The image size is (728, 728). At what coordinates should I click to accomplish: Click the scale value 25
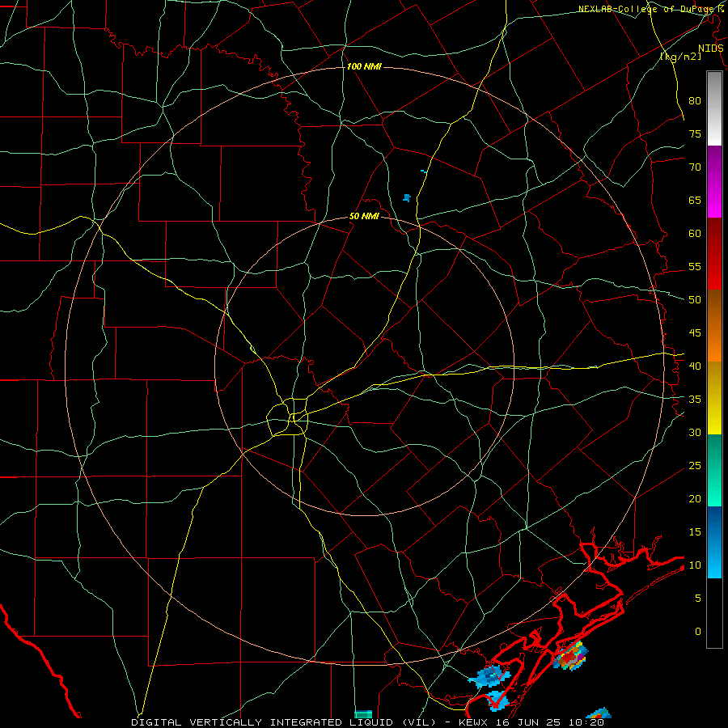(x=695, y=465)
